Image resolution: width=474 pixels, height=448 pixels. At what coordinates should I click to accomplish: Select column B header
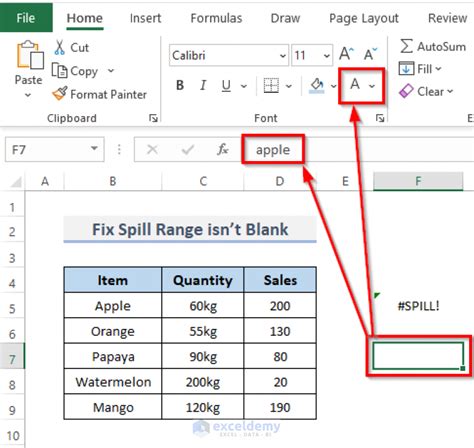113,182
